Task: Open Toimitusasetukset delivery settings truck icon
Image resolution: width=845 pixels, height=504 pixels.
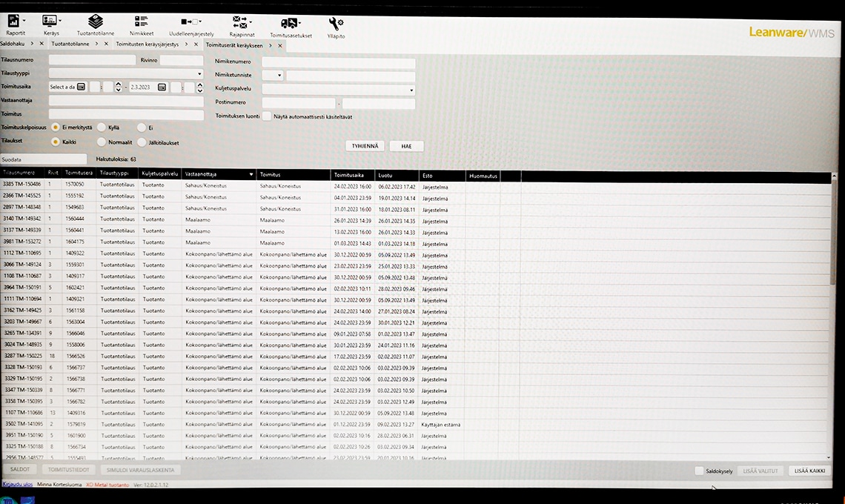Action: point(290,21)
